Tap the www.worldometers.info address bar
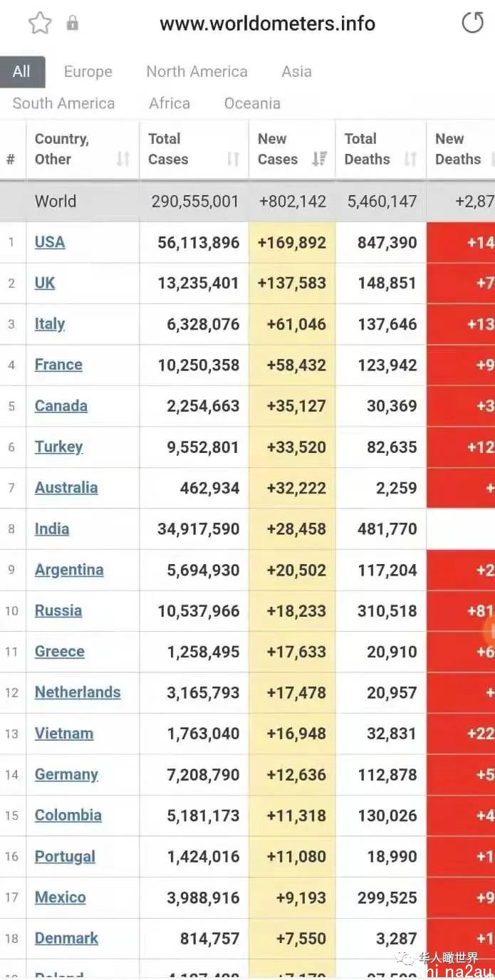The height and width of the screenshot is (980, 495). 267,24
